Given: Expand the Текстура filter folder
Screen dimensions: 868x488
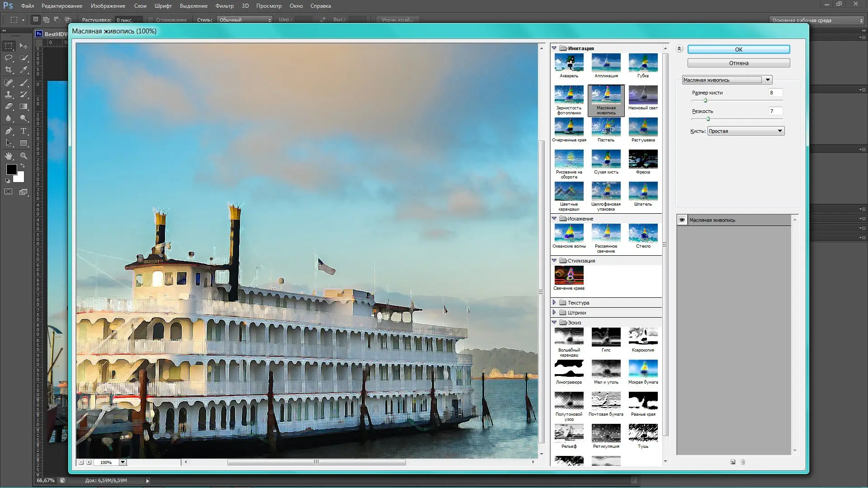Looking at the screenshot, I should pyautogui.click(x=554, y=302).
